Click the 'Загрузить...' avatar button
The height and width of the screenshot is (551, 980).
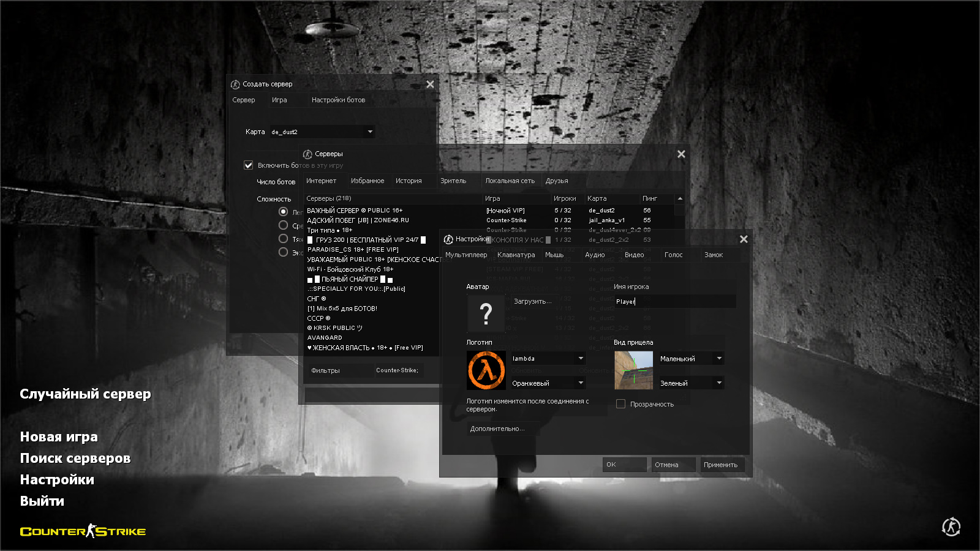532,301
